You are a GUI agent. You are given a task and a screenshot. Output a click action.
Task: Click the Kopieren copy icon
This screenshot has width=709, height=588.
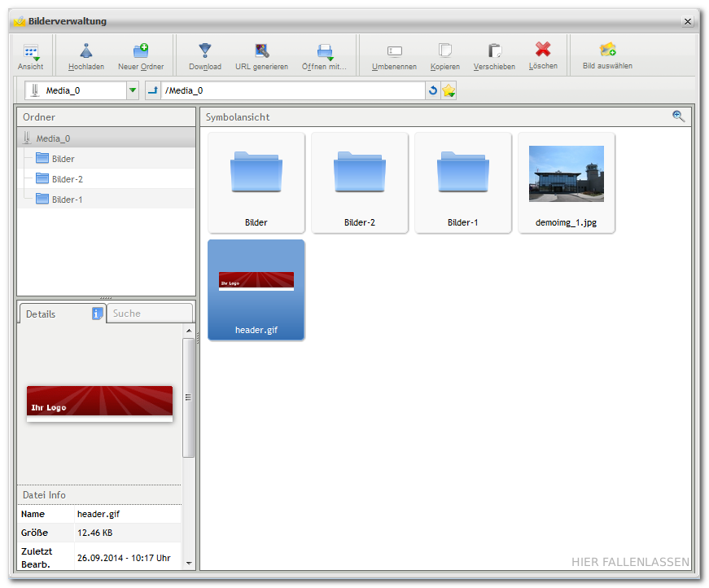pyautogui.click(x=445, y=51)
